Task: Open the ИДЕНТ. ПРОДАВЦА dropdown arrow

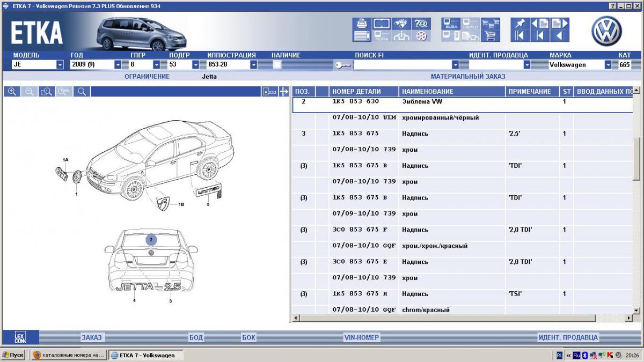Action: (x=527, y=65)
